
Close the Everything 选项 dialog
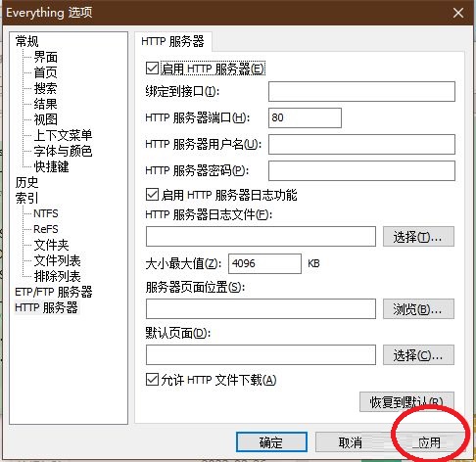click(x=458, y=13)
